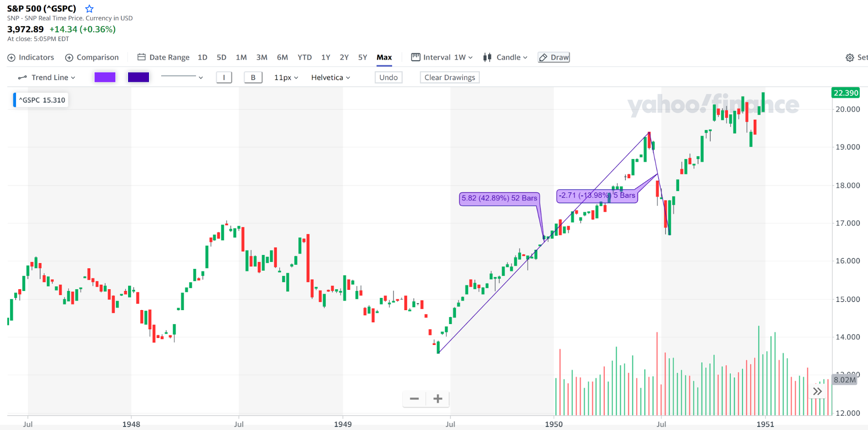Click the ^GSPC 15.310 legend label
Screen dimensions: 868x430
click(x=41, y=100)
